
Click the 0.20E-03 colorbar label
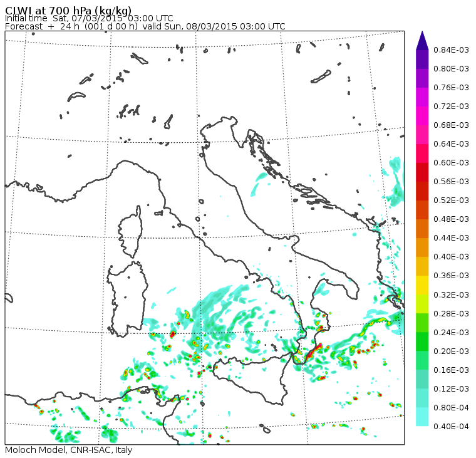click(x=451, y=351)
